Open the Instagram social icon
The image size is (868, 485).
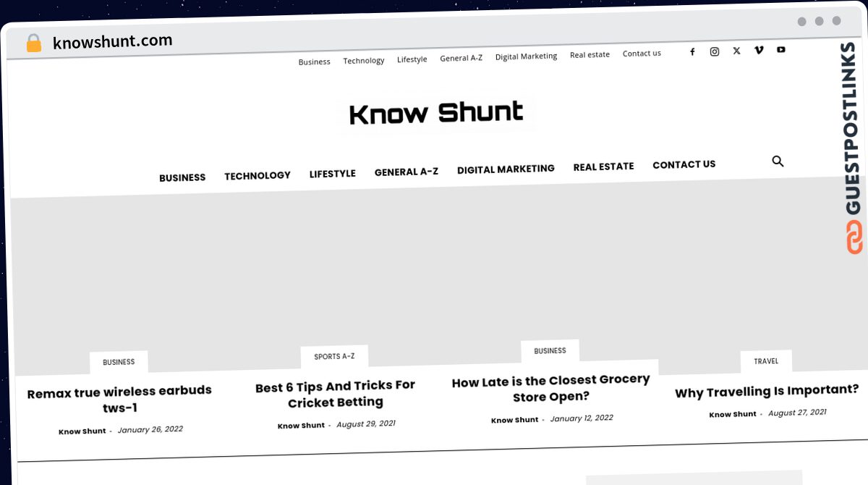tap(715, 51)
